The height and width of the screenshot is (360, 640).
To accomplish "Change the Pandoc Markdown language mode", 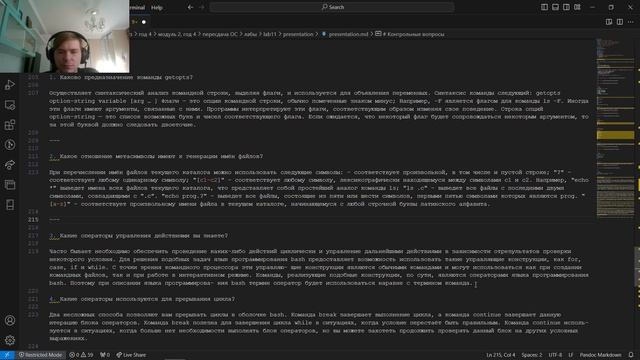I will coord(600,355).
